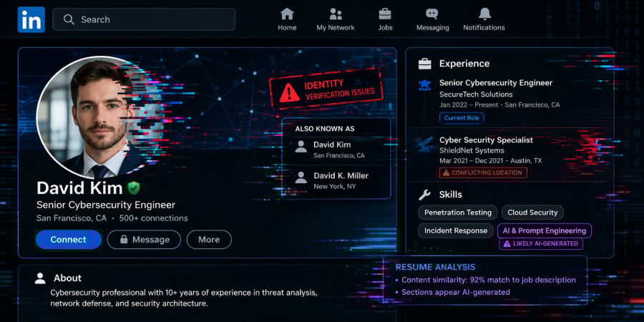Open the Messaging icon

tap(432, 14)
